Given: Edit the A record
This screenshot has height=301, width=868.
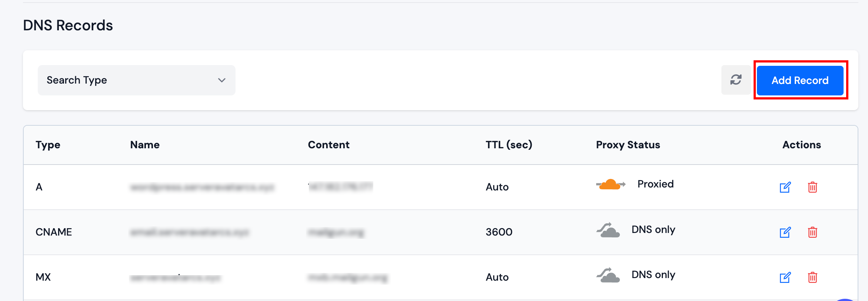Looking at the screenshot, I should tap(785, 187).
